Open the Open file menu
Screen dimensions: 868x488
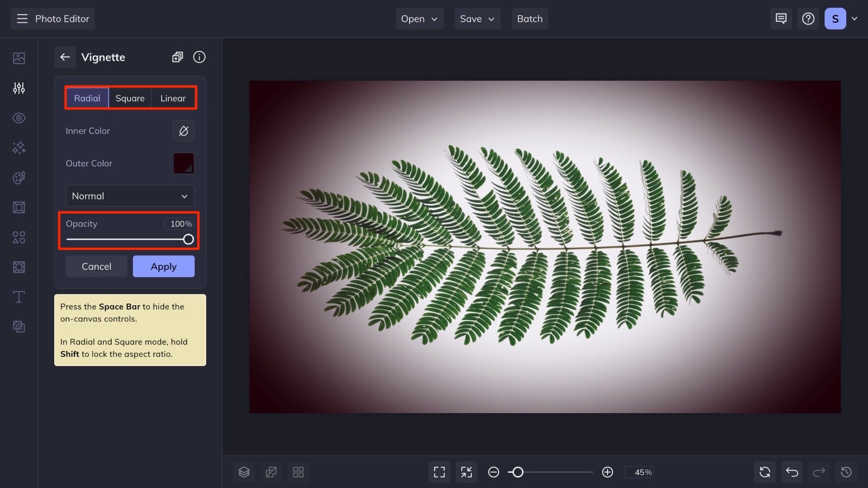pyautogui.click(x=419, y=18)
